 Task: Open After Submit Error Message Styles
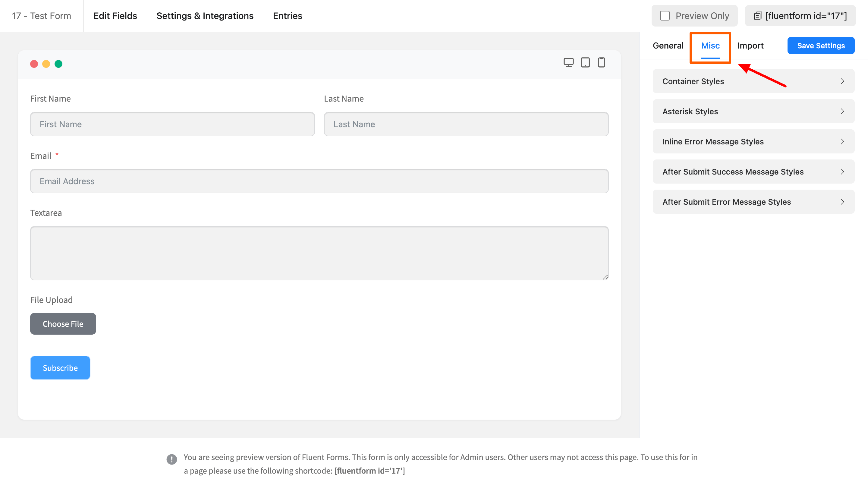coord(753,202)
